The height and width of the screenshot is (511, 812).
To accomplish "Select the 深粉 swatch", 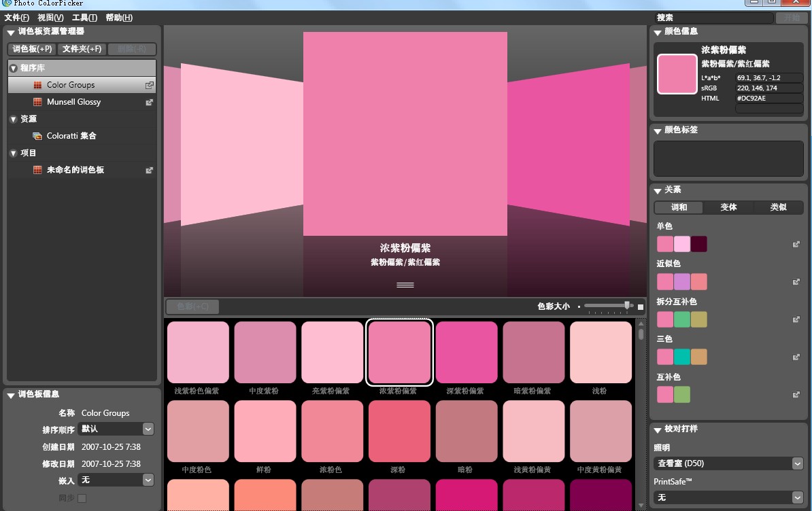I will (399, 431).
